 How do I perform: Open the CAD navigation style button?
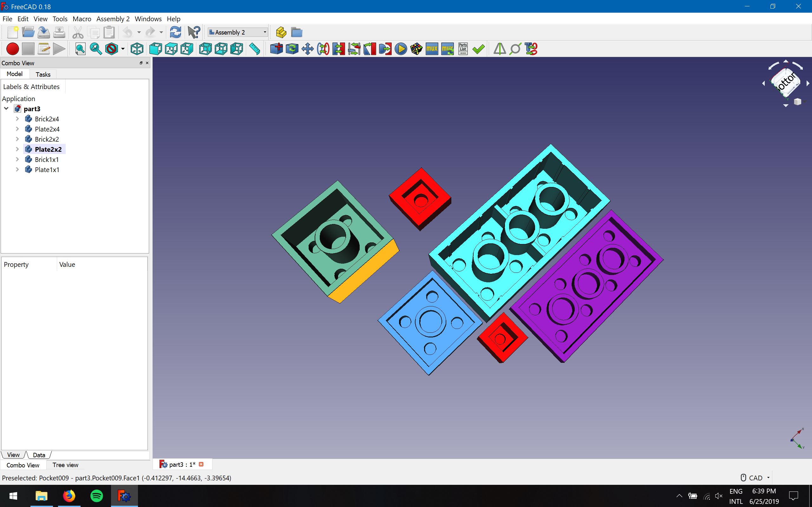click(x=755, y=478)
